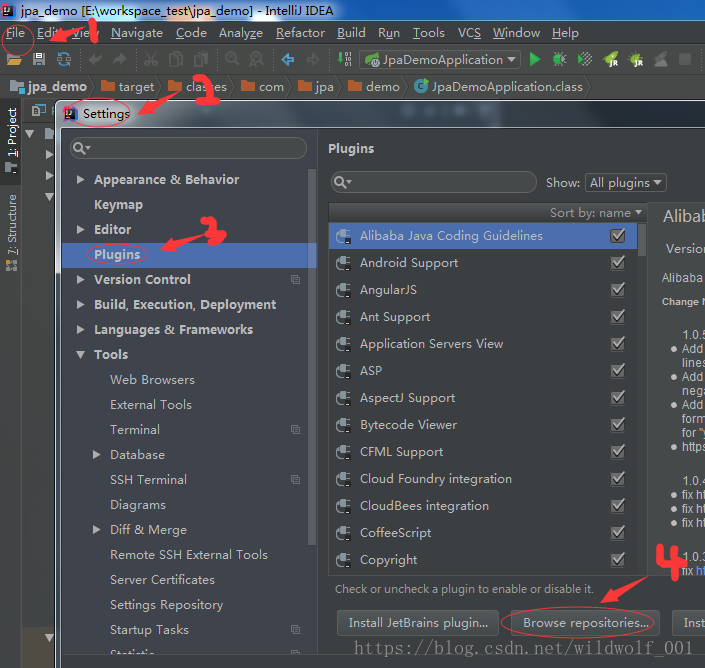Open JpaDemoApplication run configuration dropdown

pyautogui.click(x=440, y=59)
